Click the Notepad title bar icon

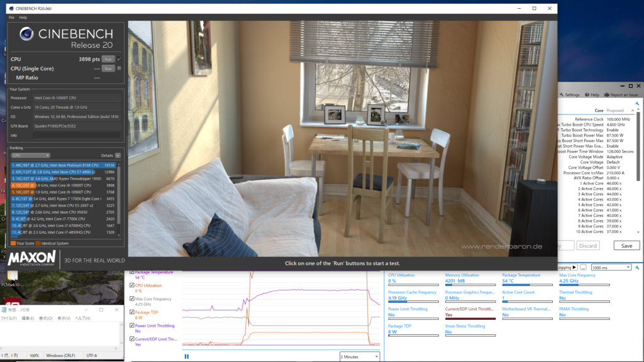click(x=4, y=310)
